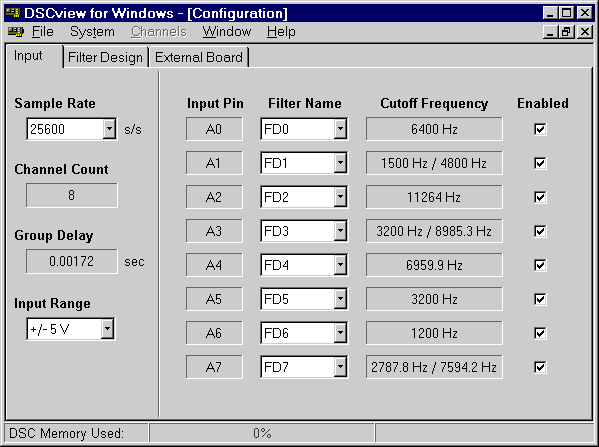
Task: Click the Filter Name column header
Action: click(304, 104)
